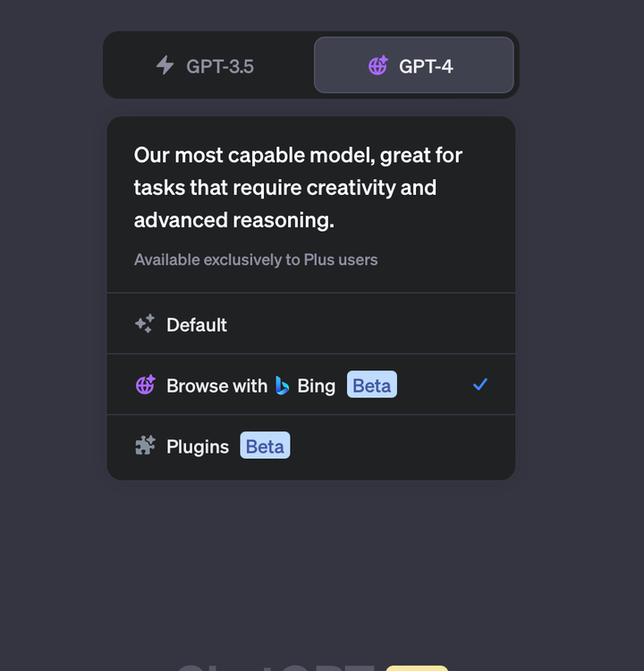The image size is (644, 671).
Task: Select the Browse with Bing option
Action: pos(216,386)
